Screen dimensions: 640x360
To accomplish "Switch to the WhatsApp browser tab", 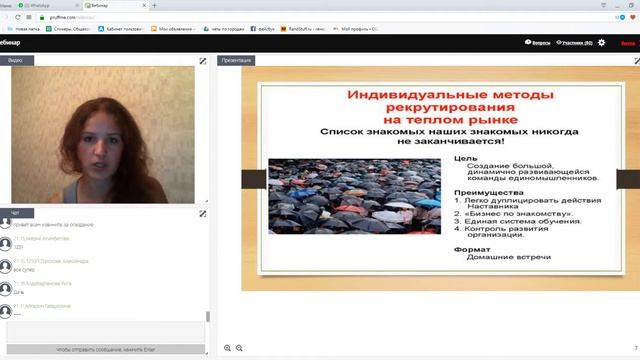I will [x=47, y=5].
